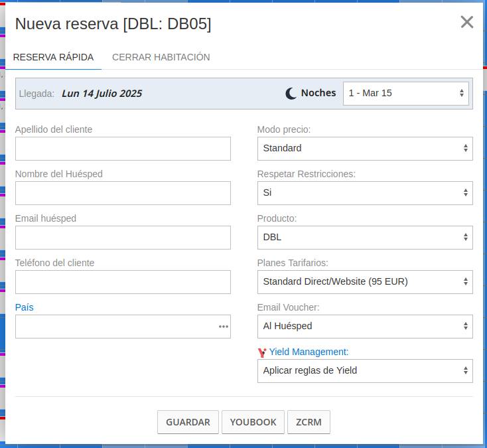Open the Respetar Restricciones selector
The image size is (487, 448).
pyautogui.click(x=364, y=193)
